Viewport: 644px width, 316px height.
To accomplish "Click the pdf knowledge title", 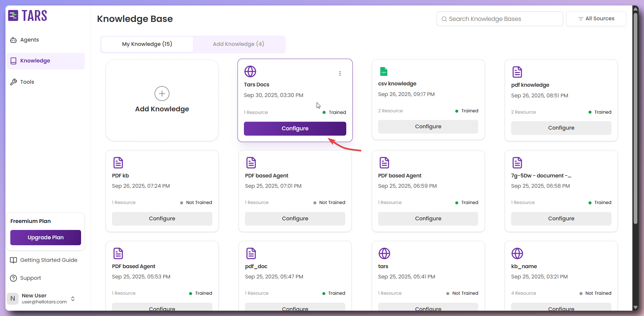I will coord(530,85).
